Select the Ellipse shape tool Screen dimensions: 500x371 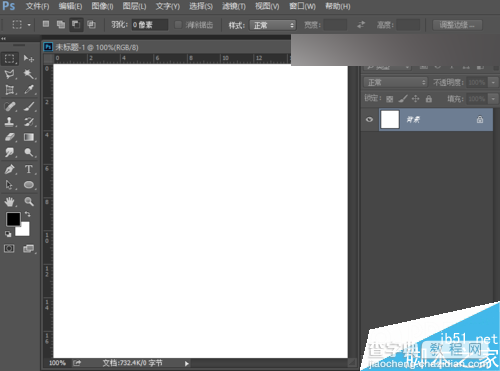(x=29, y=185)
